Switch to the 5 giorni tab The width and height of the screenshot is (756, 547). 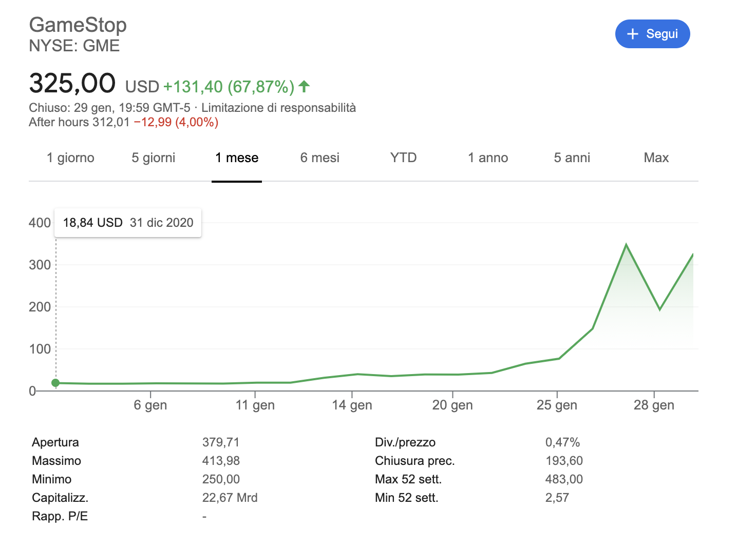click(153, 158)
